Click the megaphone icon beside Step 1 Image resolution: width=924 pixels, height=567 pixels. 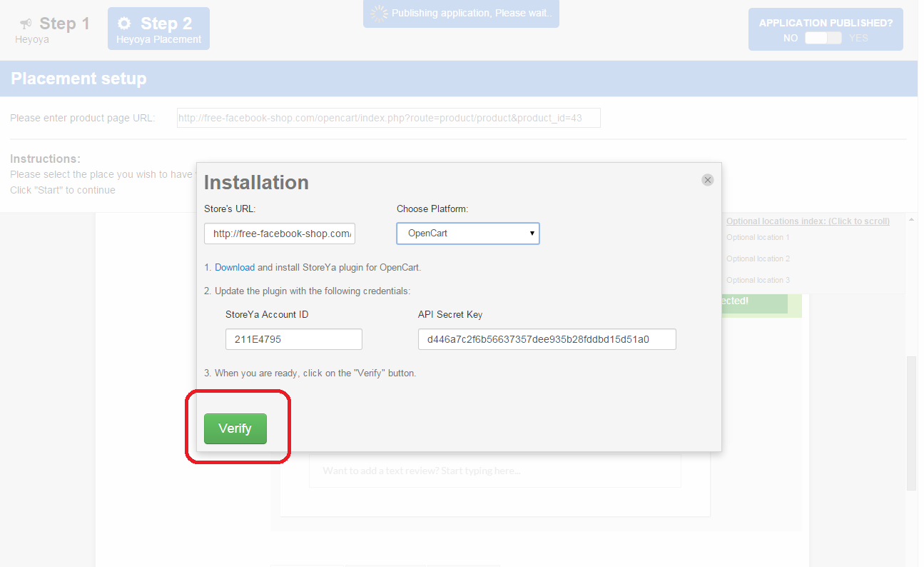point(26,24)
